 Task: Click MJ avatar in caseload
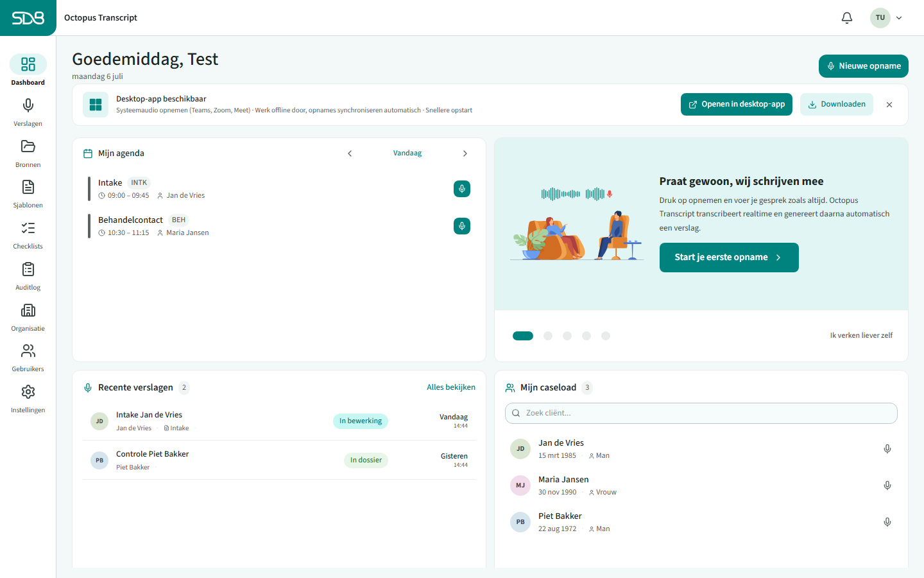tap(520, 486)
